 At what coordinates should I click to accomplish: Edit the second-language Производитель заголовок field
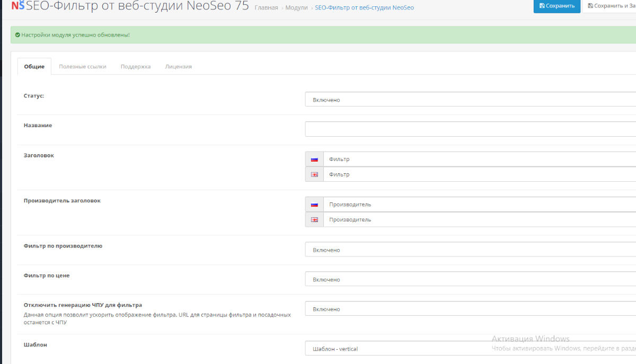point(480,219)
